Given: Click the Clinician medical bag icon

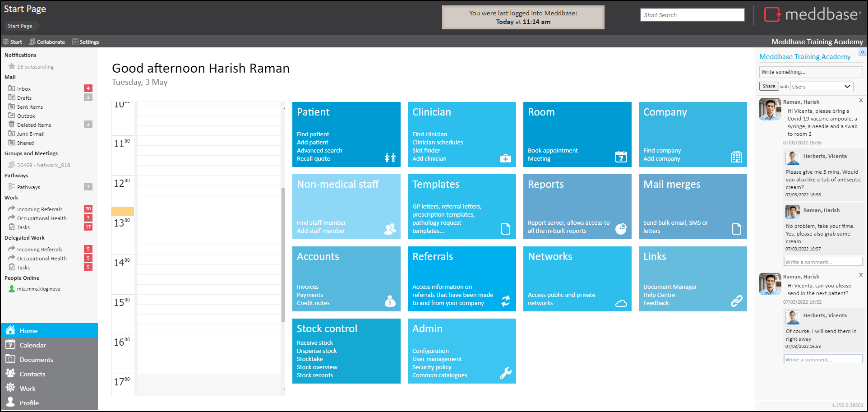Looking at the screenshot, I should tap(505, 158).
